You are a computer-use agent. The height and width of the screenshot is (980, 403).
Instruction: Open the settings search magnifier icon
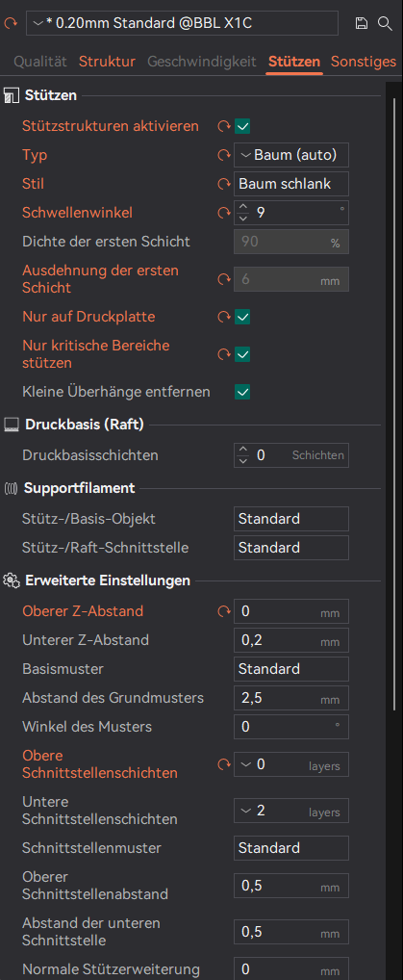[386, 24]
